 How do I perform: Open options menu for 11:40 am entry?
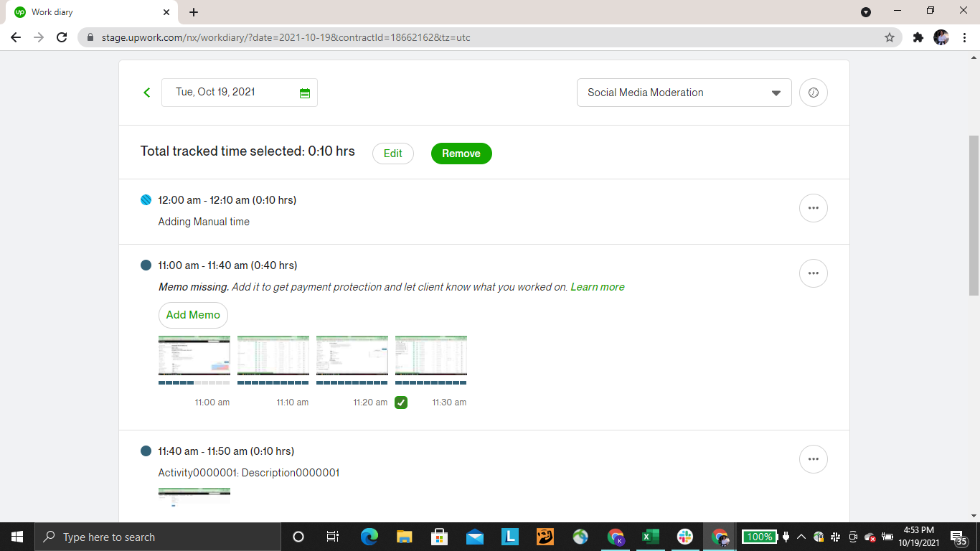click(813, 459)
